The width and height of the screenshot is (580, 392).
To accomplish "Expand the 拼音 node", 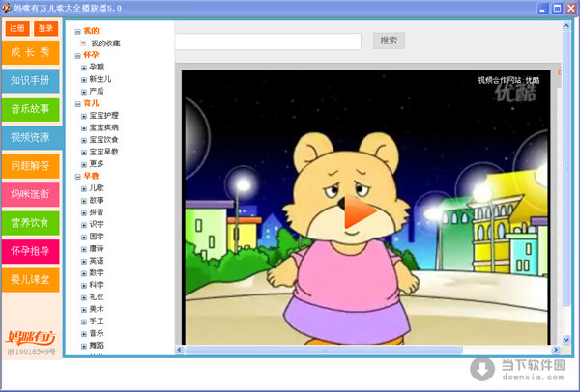I will point(84,212).
